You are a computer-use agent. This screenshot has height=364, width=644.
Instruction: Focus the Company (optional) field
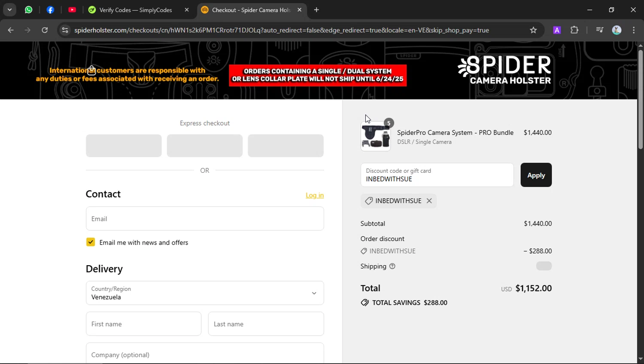tap(205, 353)
